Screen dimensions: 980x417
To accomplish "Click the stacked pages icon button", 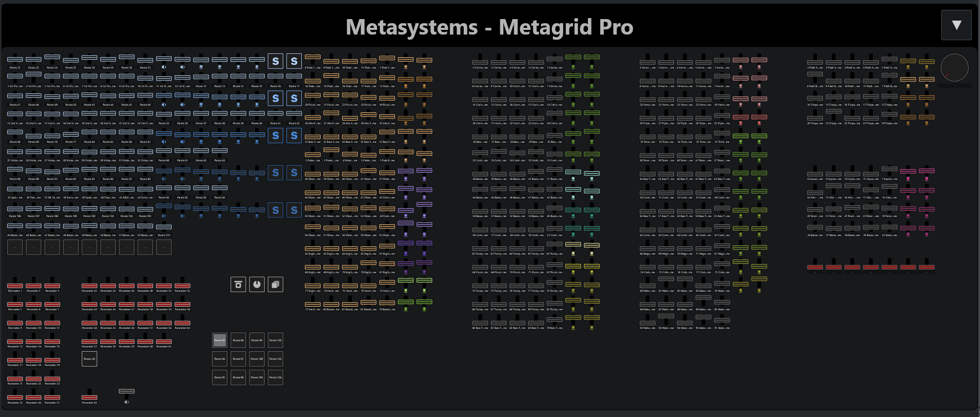I will coord(276,285).
